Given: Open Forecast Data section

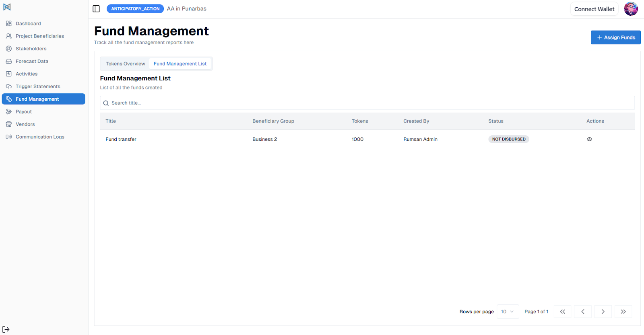Looking at the screenshot, I should point(43,61).
